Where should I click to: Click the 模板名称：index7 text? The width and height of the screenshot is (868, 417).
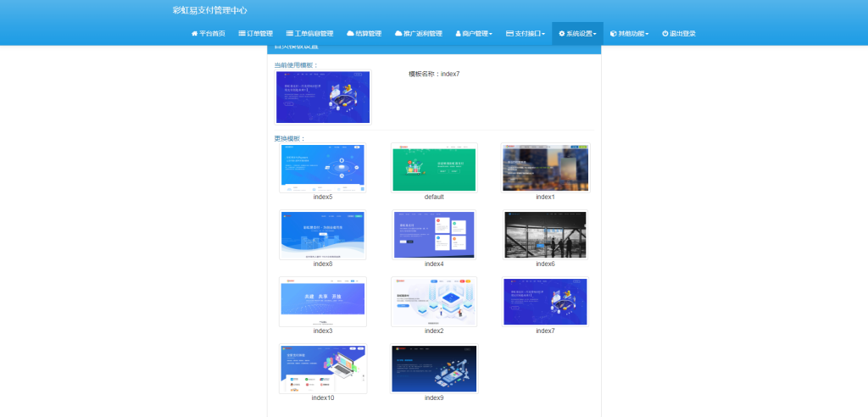tap(435, 75)
